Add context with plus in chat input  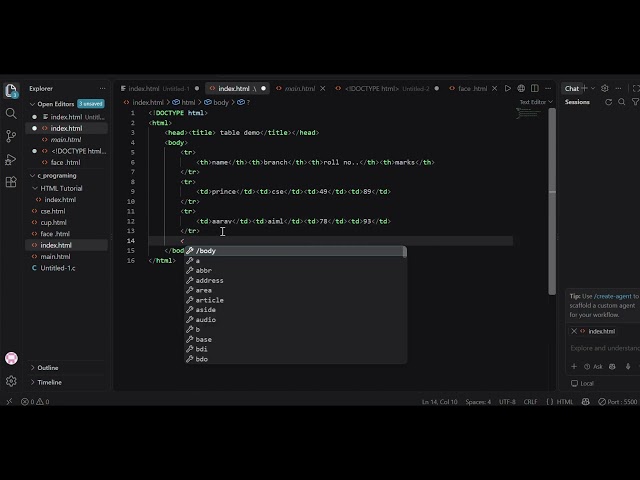point(573,367)
